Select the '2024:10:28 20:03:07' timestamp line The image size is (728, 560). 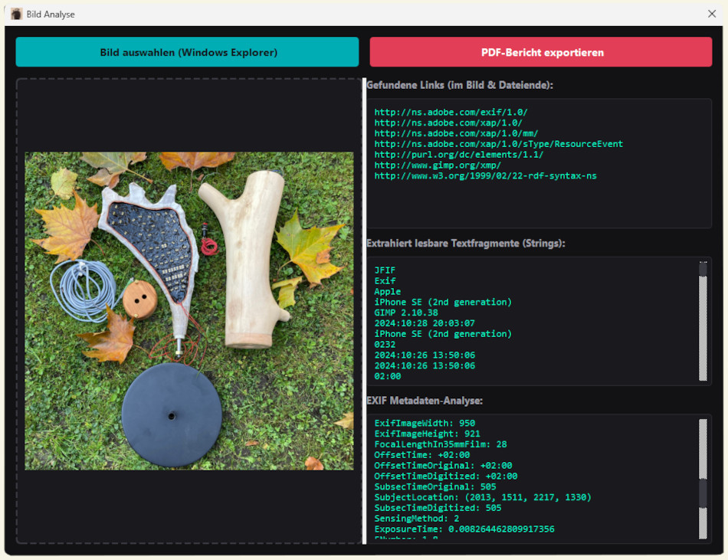coord(425,323)
